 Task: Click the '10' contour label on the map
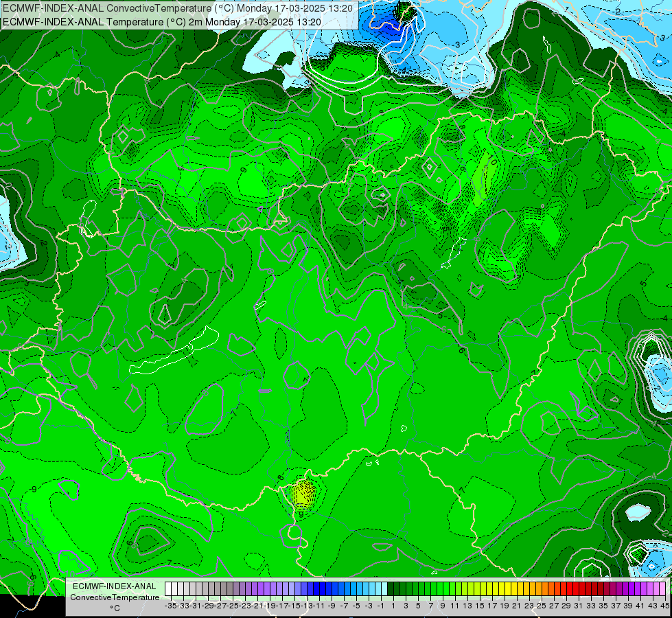pos(493,162)
